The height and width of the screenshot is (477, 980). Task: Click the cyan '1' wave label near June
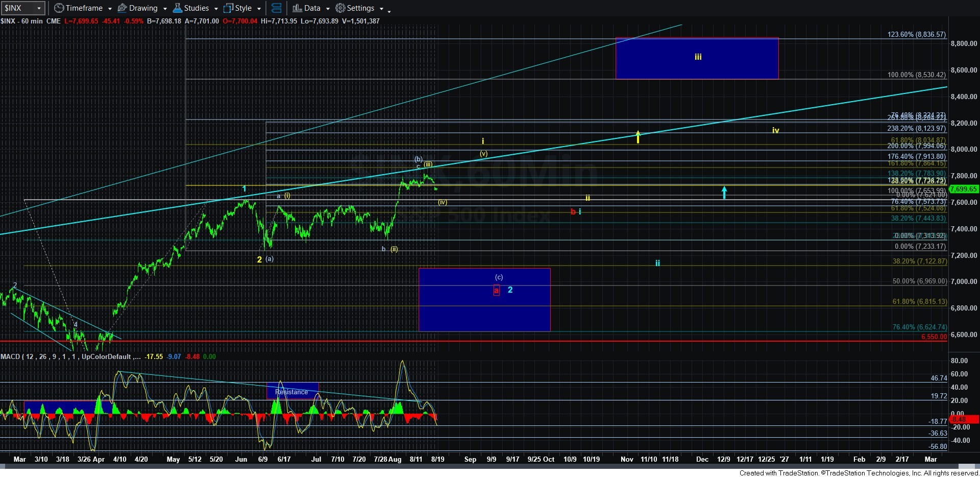pos(244,189)
